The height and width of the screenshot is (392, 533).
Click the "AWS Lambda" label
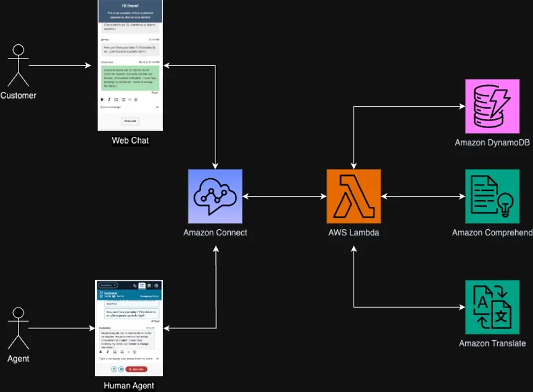coord(353,233)
